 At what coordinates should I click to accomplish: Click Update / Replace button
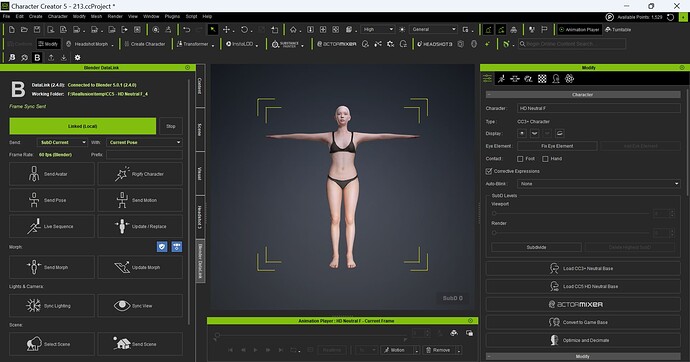click(140, 227)
